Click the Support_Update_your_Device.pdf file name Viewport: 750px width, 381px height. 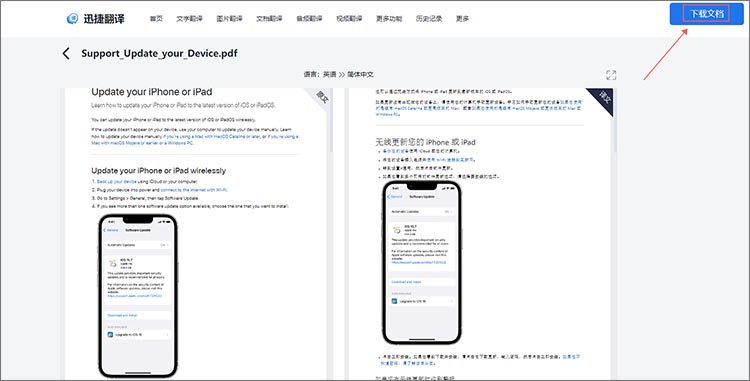tap(159, 53)
